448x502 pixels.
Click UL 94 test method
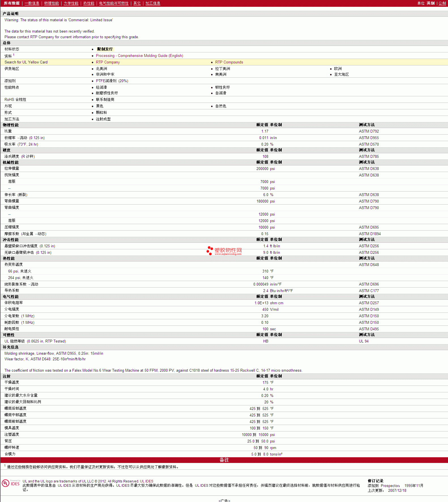coord(364,341)
